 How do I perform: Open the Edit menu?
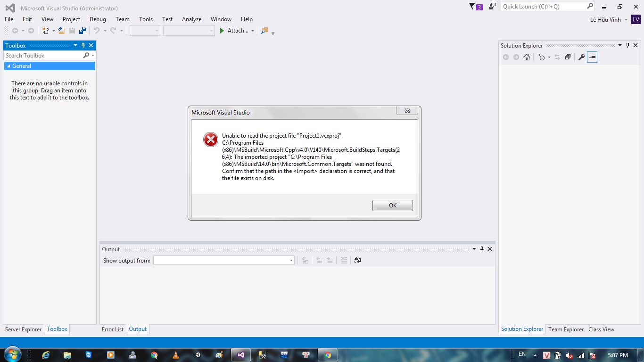tap(27, 19)
